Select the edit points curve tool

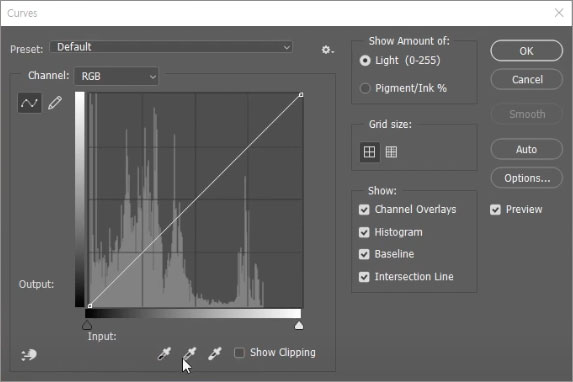click(x=29, y=103)
